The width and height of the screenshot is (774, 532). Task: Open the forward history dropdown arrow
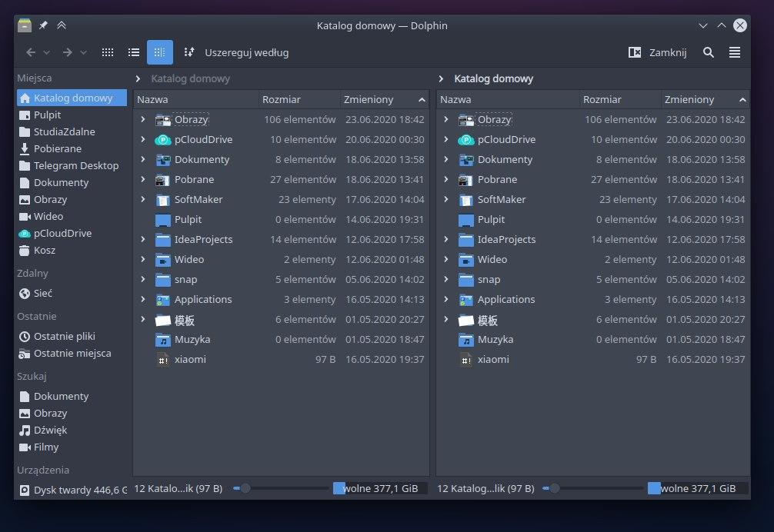pyautogui.click(x=84, y=52)
